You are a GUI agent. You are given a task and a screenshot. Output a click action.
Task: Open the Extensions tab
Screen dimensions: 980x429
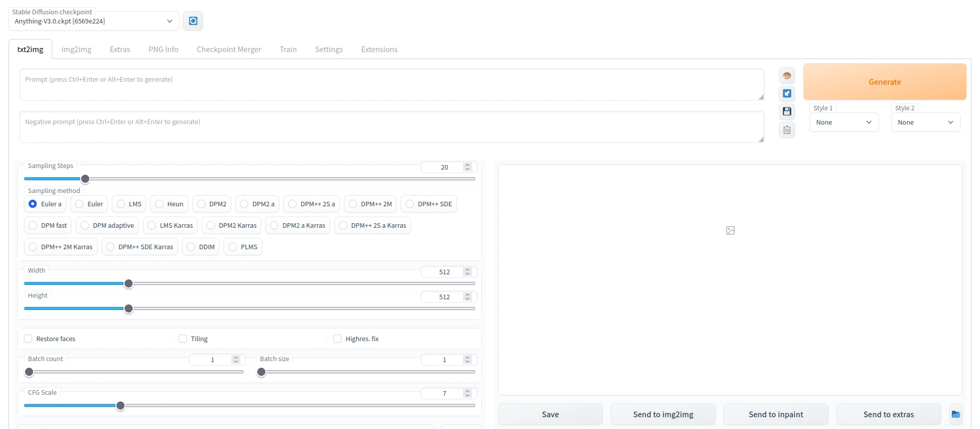[x=379, y=50]
